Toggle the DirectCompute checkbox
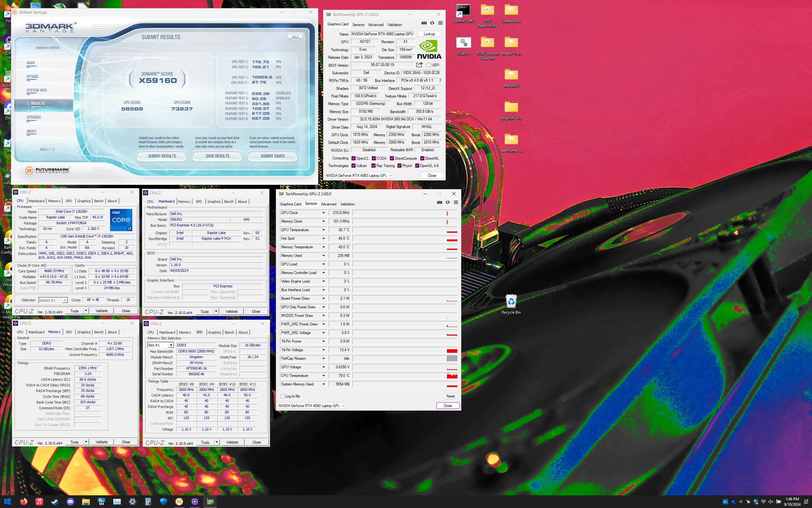This screenshot has width=812, height=508. click(x=392, y=158)
